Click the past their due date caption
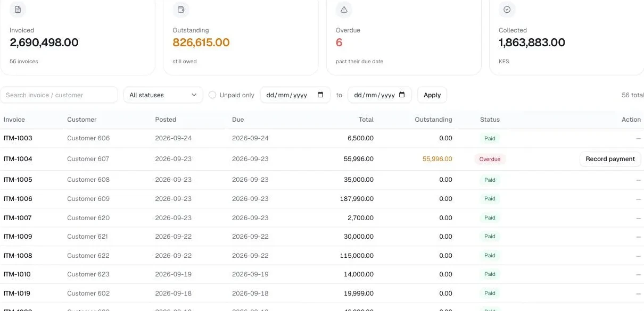 (x=359, y=62)
